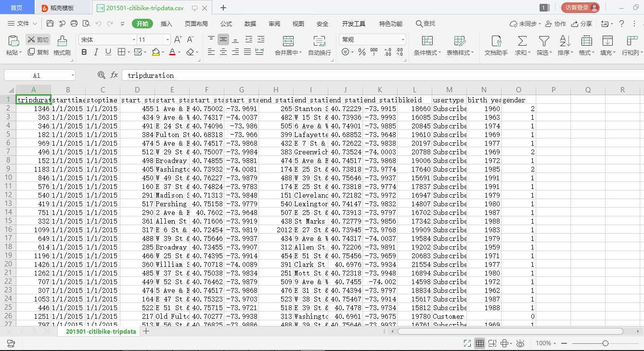Click the Redo arrow icon
This screenshot has height=351, width=644.
[x=110, y=24]
